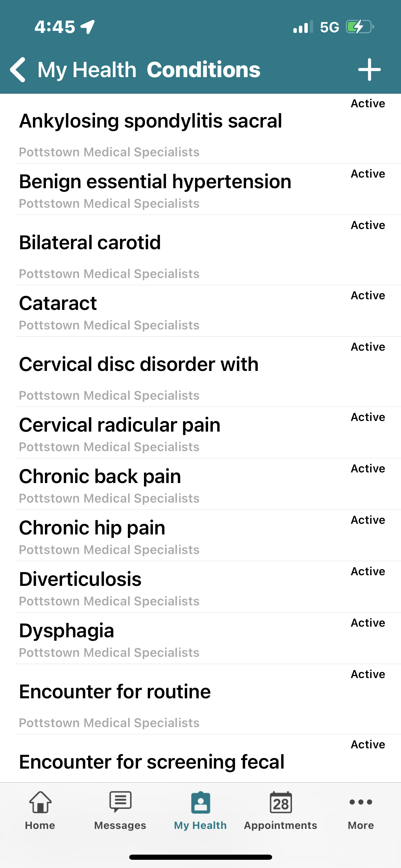The image size is (401, 868).
Task: Tap the Dysphagia condition row
Action: pyautogui.click(x=66, y=631)
